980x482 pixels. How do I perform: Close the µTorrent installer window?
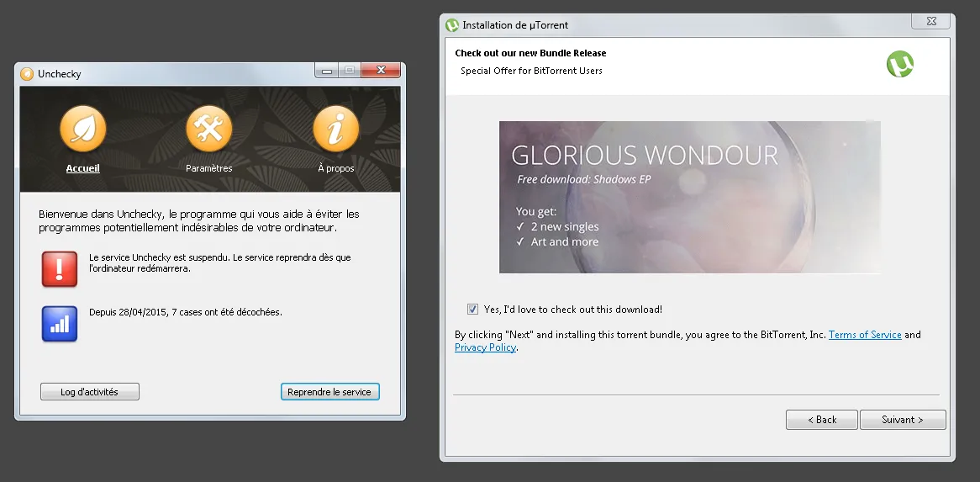pos(931,21)
